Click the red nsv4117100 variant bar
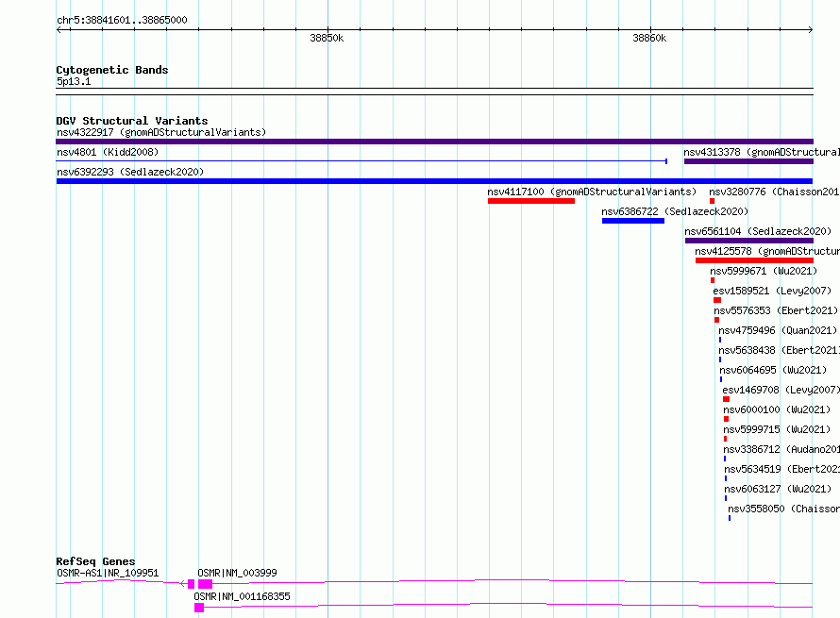Screen dimensions: 840x618 coord(530,201)
